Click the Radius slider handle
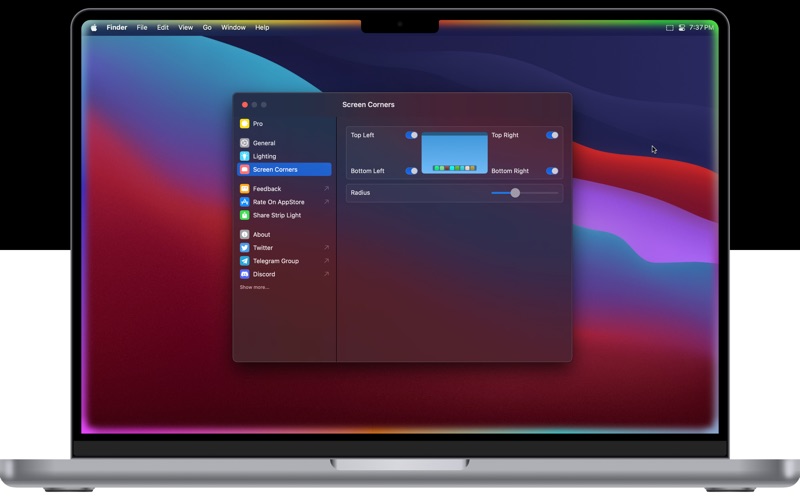Viewport: 800px width, 500px height. click(x=515, y=193)
